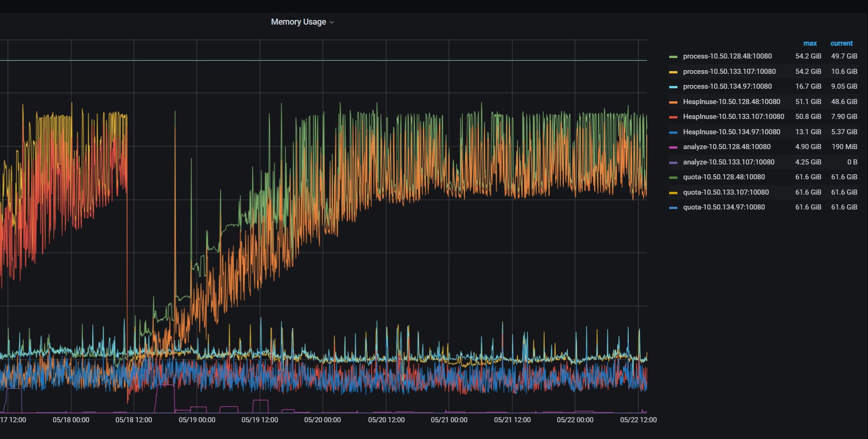868x439 pixels.
Task: Click the chevron arrow beside Memory Usage
Action: tap(332, 22)
